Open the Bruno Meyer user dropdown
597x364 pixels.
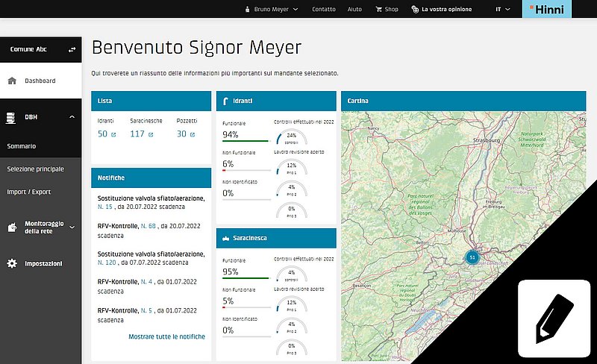(272, 9)
